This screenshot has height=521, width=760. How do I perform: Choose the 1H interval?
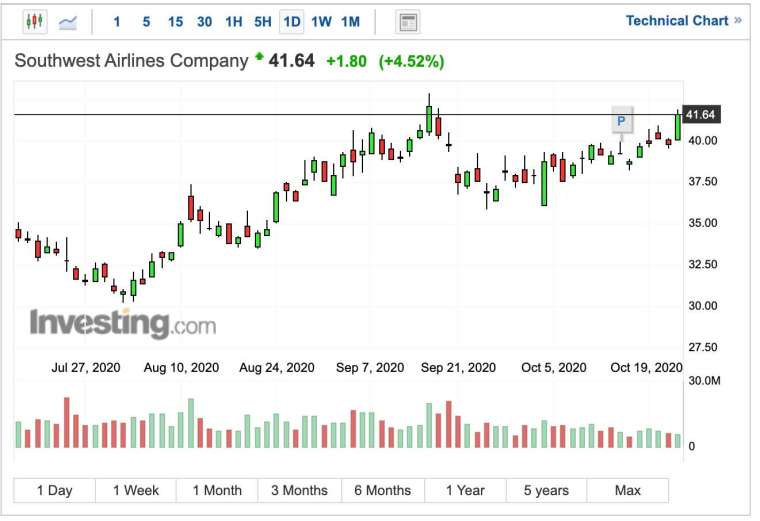point(234,22)
